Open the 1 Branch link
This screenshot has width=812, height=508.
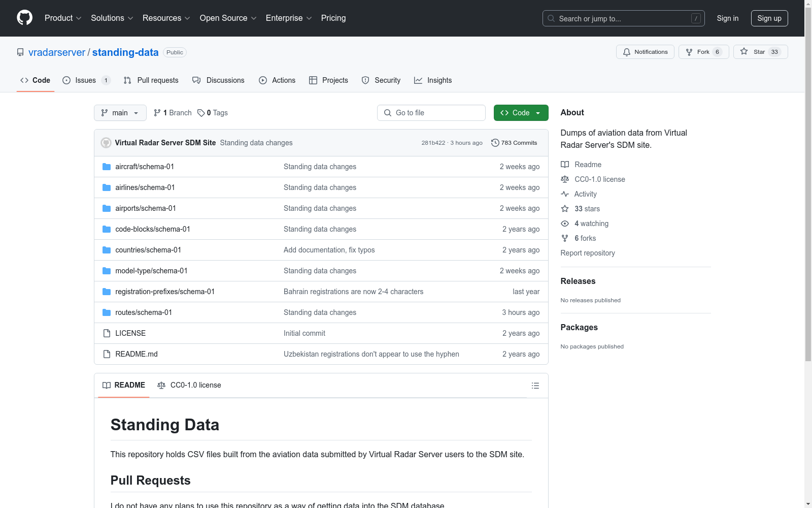[x=173, y=113]
